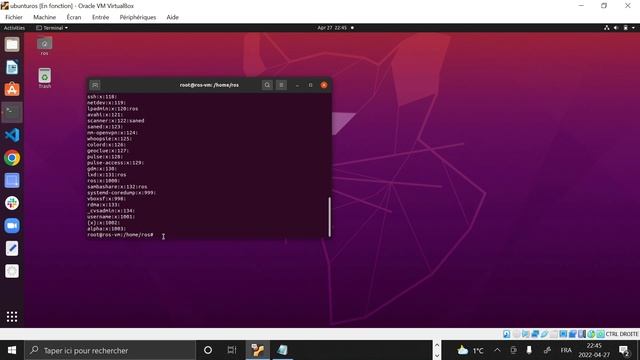This screenshot has width=640, height=360.
Task: Open the Trash icon on desktop
Action: [44, 78]
